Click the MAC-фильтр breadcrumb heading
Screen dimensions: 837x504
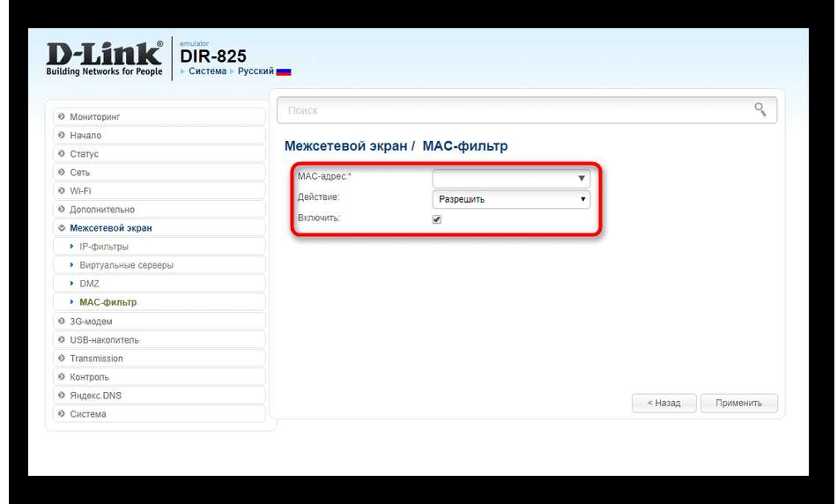[x=465, y=145]
